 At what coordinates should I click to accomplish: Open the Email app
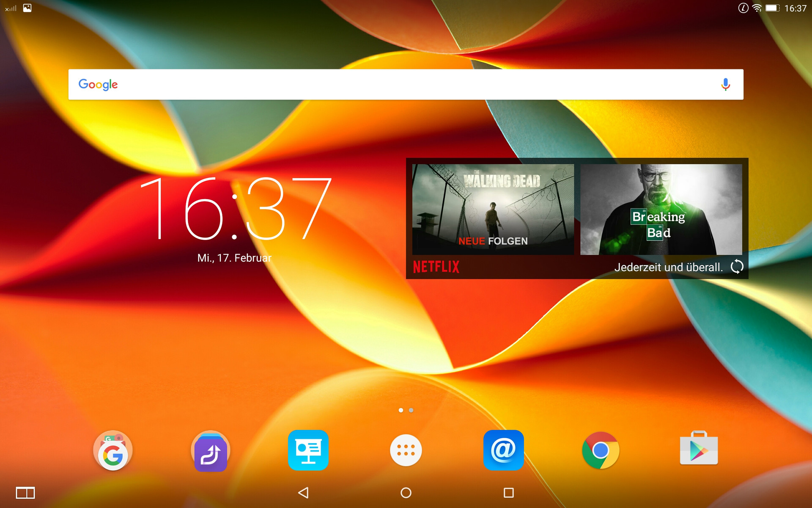click(x=503, y=450)
